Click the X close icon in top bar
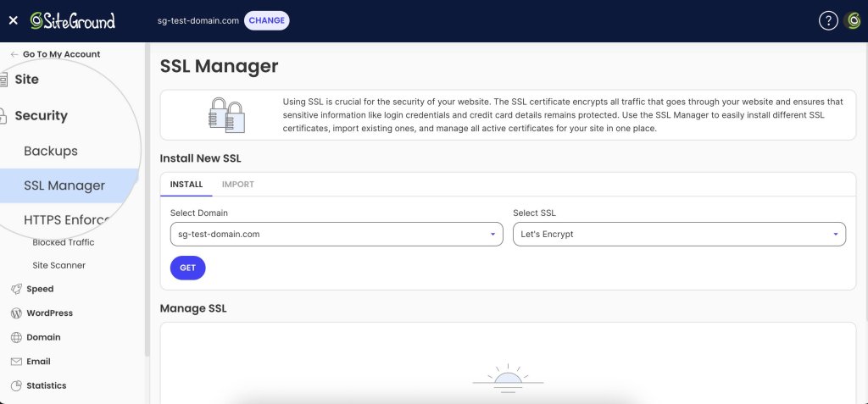Image resolution: width=868 pixels, height=404 pixels. pyautogui.click(x=13, y=20)
